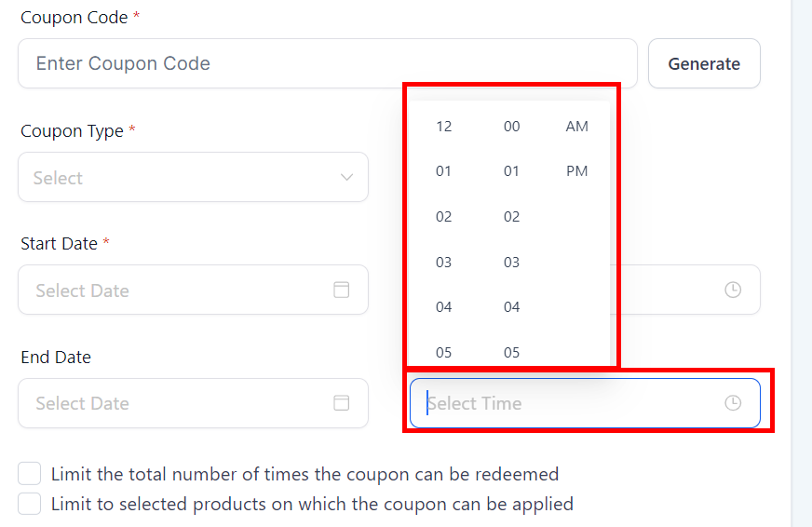
Task: Click the Start time clock icon
Action: (733, 290)
